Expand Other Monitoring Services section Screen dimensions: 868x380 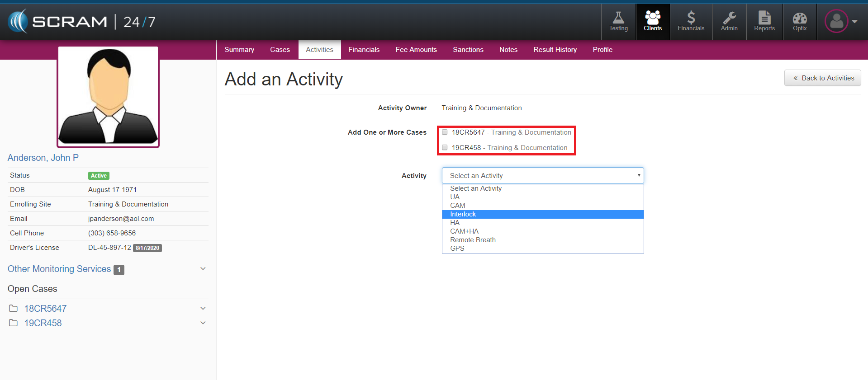click(x=203, y=269)
